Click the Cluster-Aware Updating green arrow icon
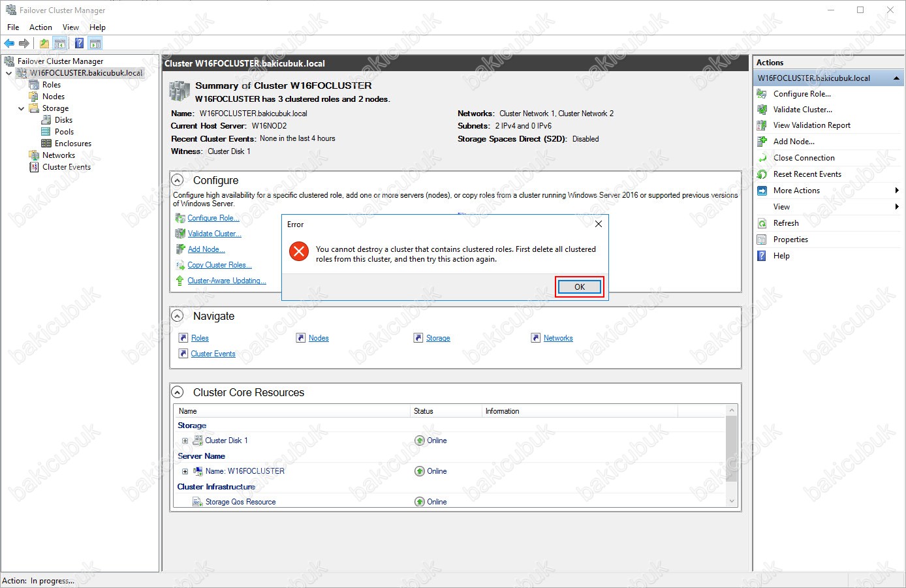 pyautogui.click(x=180, y=281)
